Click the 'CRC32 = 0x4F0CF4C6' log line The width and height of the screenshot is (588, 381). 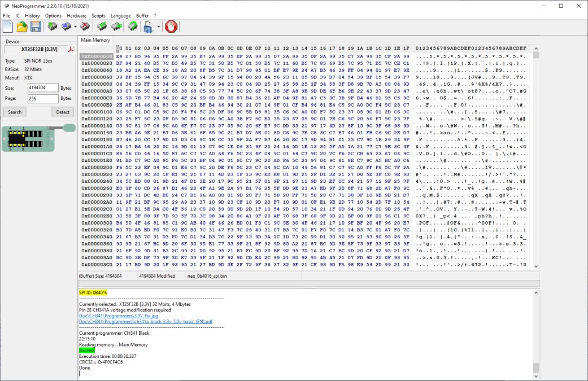pos(101,362)
